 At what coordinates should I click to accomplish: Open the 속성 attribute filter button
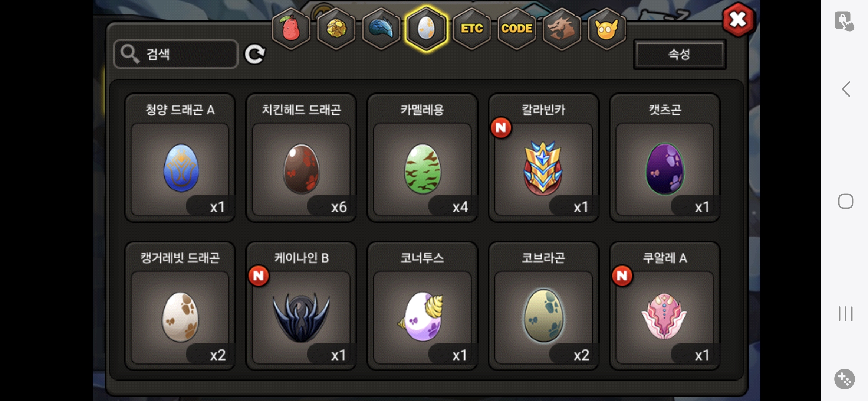point(679,54)
